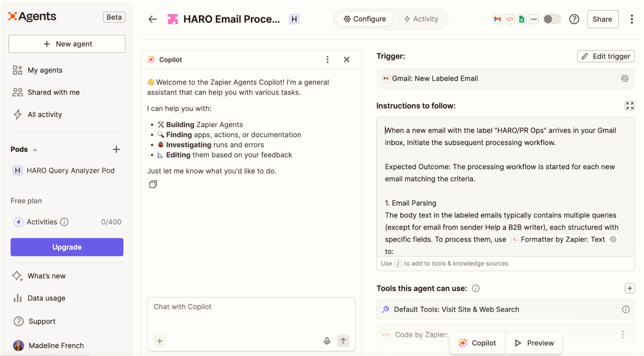The image size is (644, 356).
Task: Copy the Copilot welcome message
Action: coord(153,184)
